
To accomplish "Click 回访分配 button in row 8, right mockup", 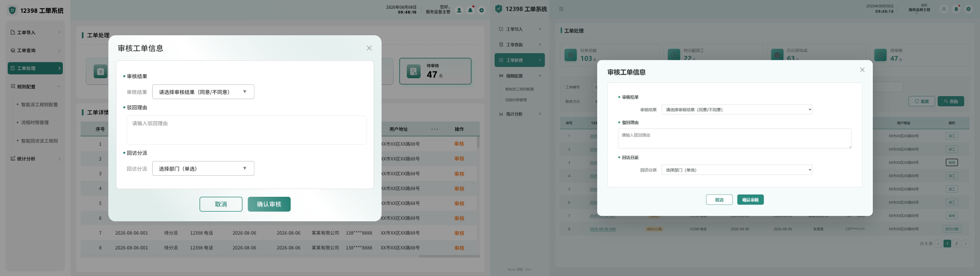I will click(x=952, y=229).
